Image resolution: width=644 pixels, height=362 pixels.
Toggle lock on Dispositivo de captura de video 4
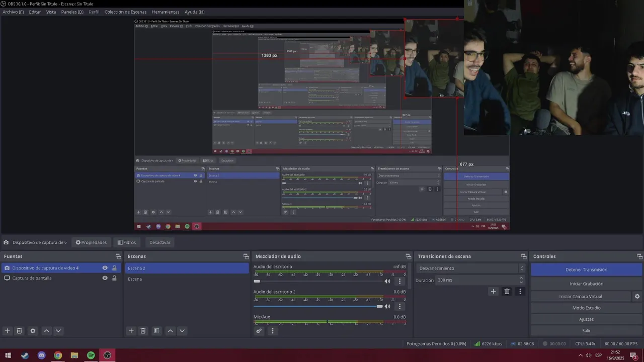(x=114, y=268)
